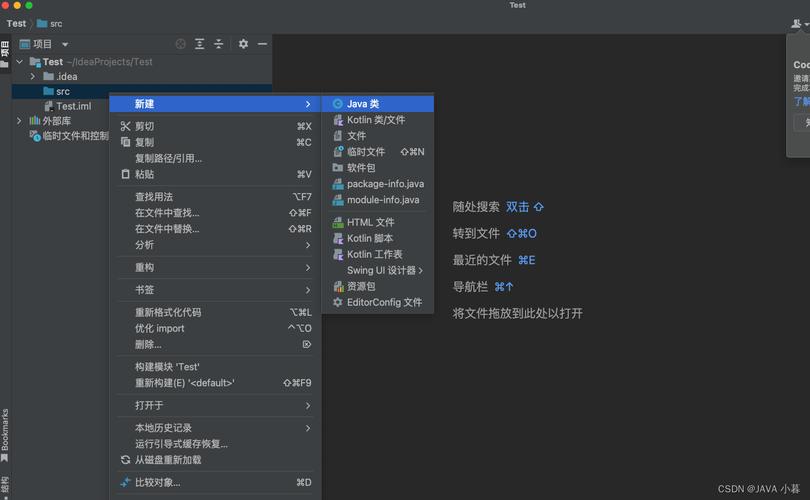Expand the 书签 submenu
The image size is (810, 500).
[x=215, y=290]
